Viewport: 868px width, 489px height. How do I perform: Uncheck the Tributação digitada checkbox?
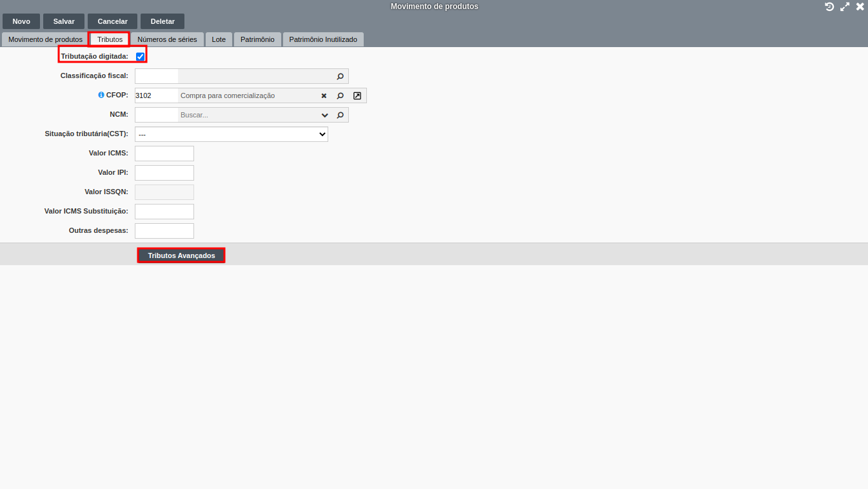click(x=140, y=57)
